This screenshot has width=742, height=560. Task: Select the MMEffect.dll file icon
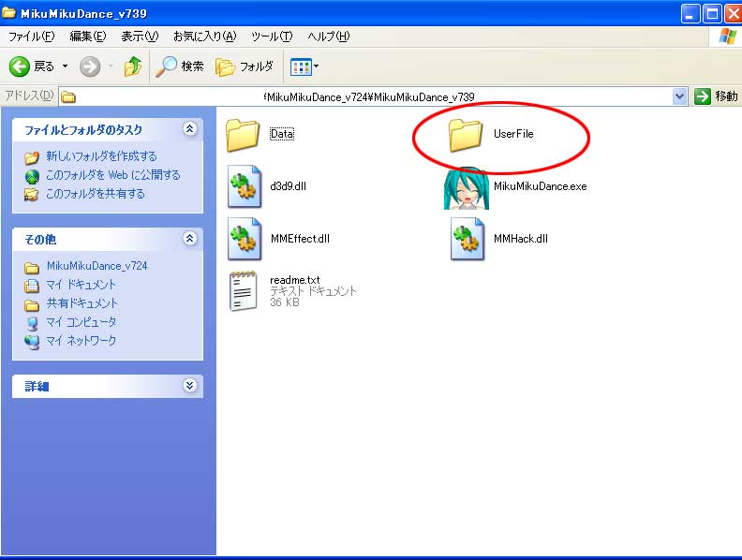point(245,239)
